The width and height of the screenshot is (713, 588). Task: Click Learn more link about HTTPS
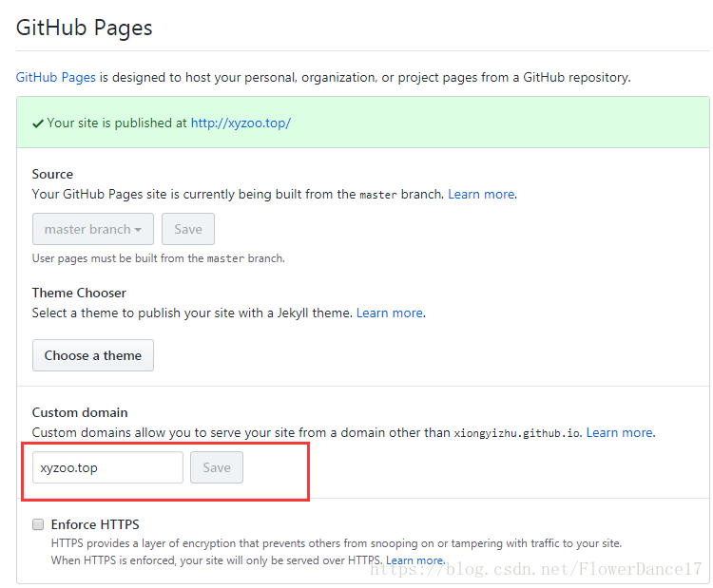414,560
